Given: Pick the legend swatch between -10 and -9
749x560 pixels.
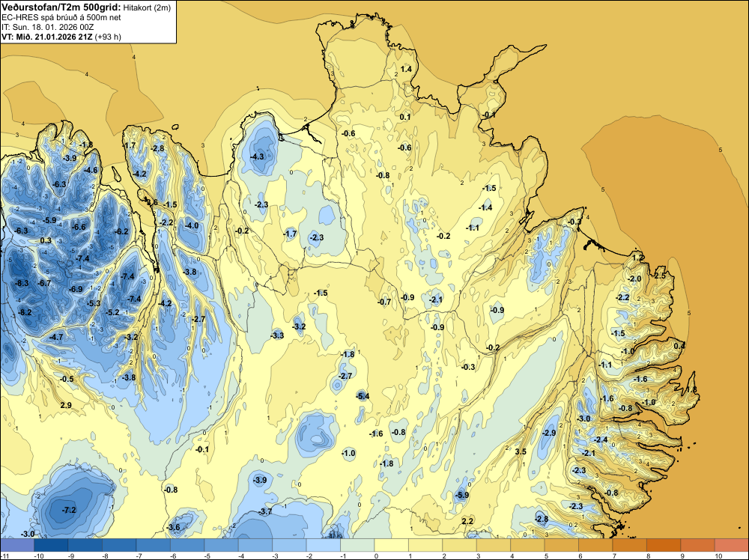Looking at the screenshot, I should (51, 545).
